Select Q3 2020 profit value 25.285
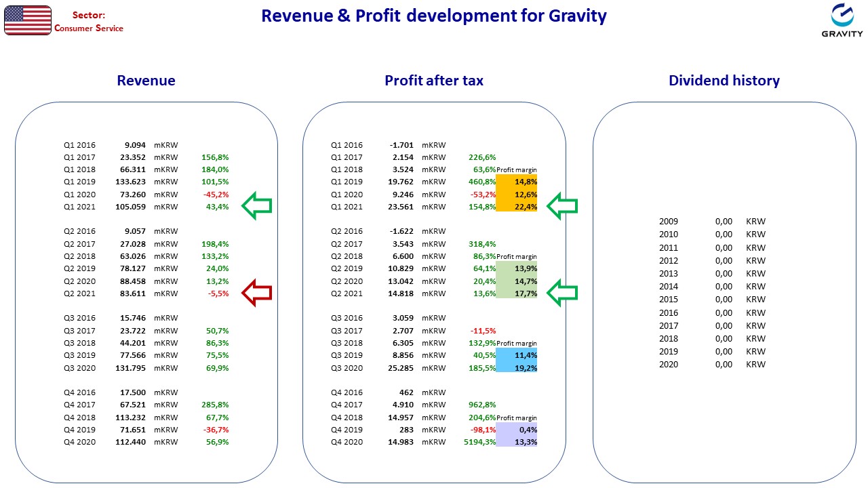 401,368
